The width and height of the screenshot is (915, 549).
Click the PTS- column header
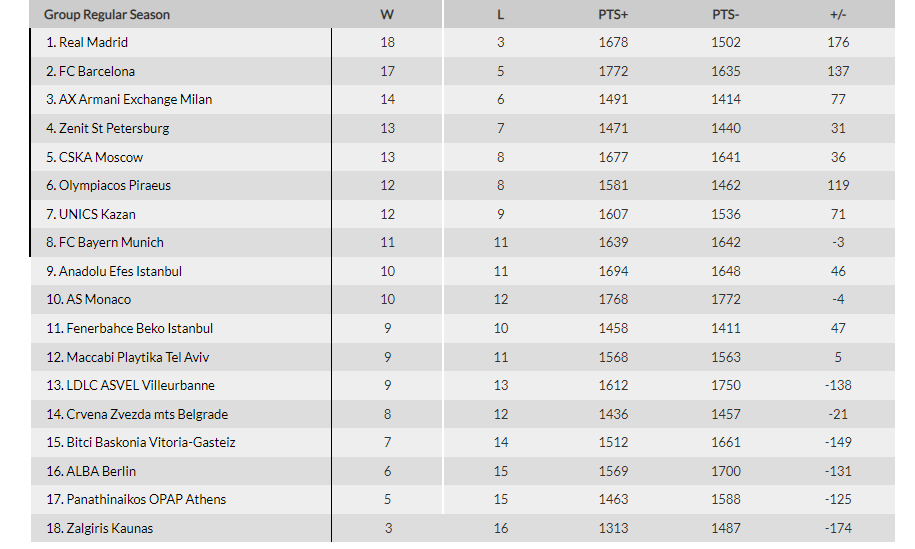pyautogui.click(x=726, y=15)
